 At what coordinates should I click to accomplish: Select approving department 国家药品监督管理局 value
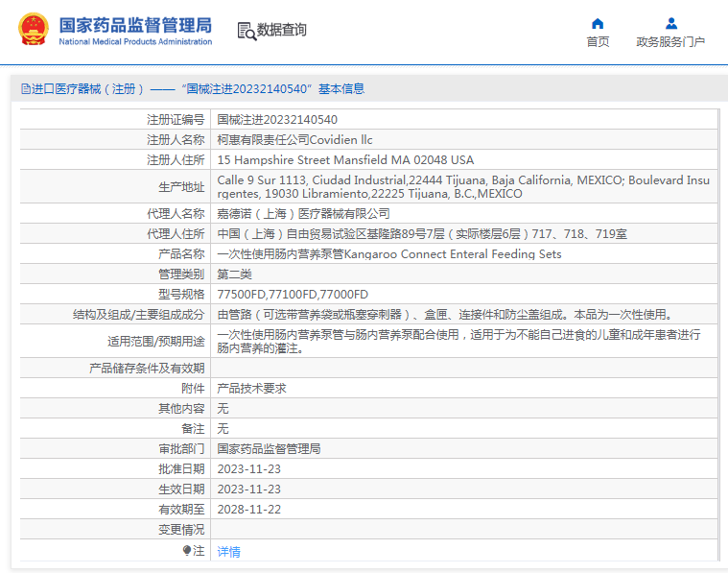pyautogui.click(x=269, y=449)
